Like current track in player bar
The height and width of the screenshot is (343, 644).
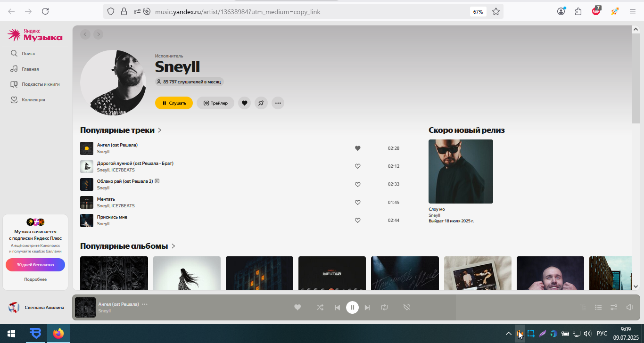[x=297, y=307]
